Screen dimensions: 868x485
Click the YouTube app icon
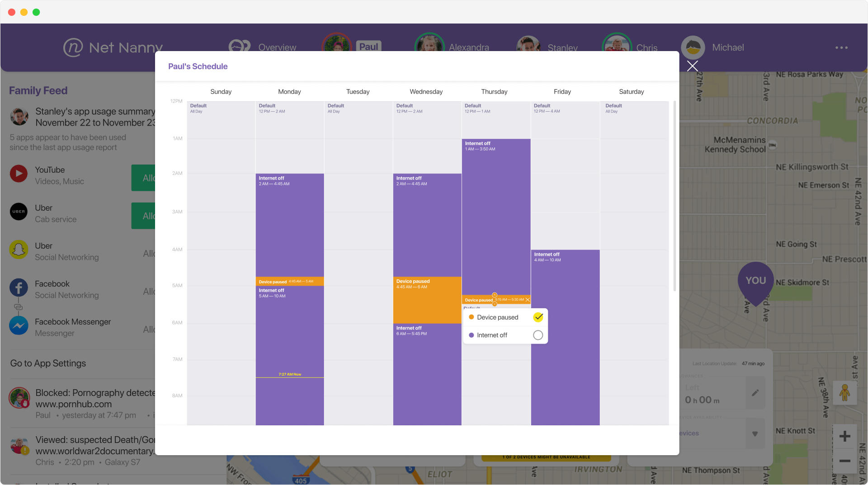(19, 174)
